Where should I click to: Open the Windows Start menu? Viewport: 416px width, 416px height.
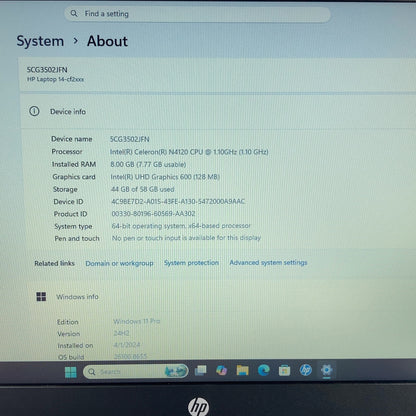(71, 372)
